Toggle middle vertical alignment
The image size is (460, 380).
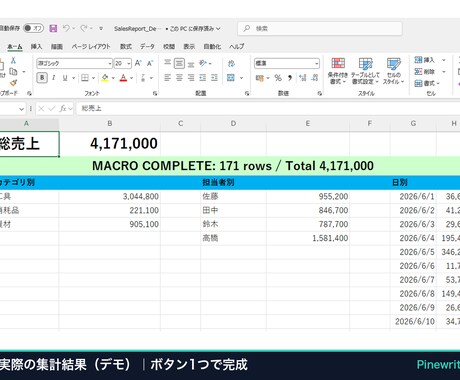[x=179, y=63]
